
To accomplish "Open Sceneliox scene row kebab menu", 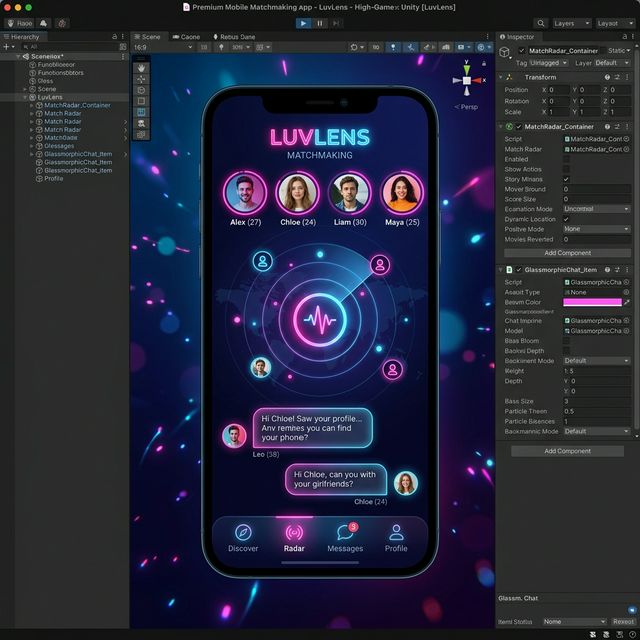I will click(123, 57).
